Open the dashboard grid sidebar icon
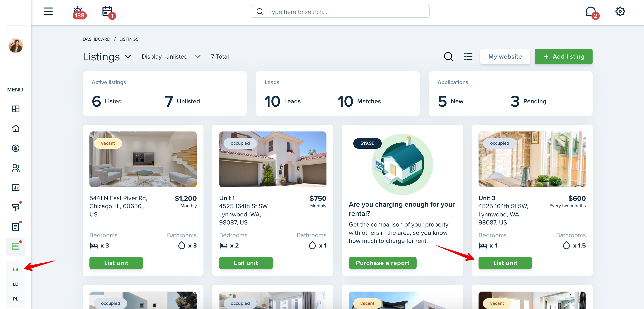 tap(15, 109)
